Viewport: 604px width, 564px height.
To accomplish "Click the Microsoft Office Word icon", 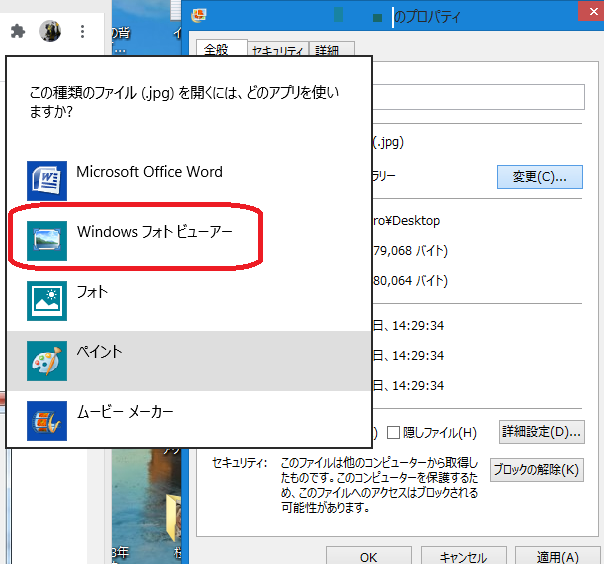I will (x=47, y=181).
